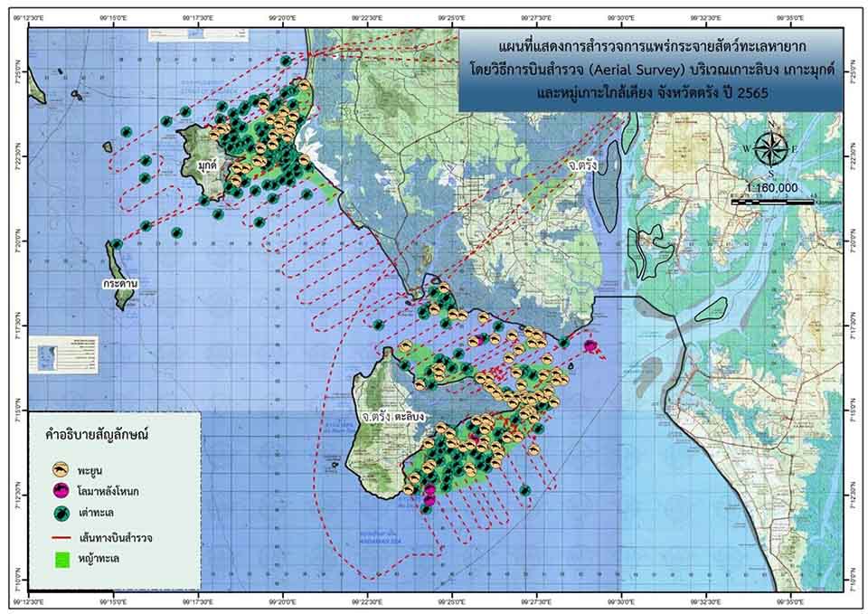Click the จ.ตรัง label in the northeast
The height and width of the screenshot is (614, 868).
point(585,167)
